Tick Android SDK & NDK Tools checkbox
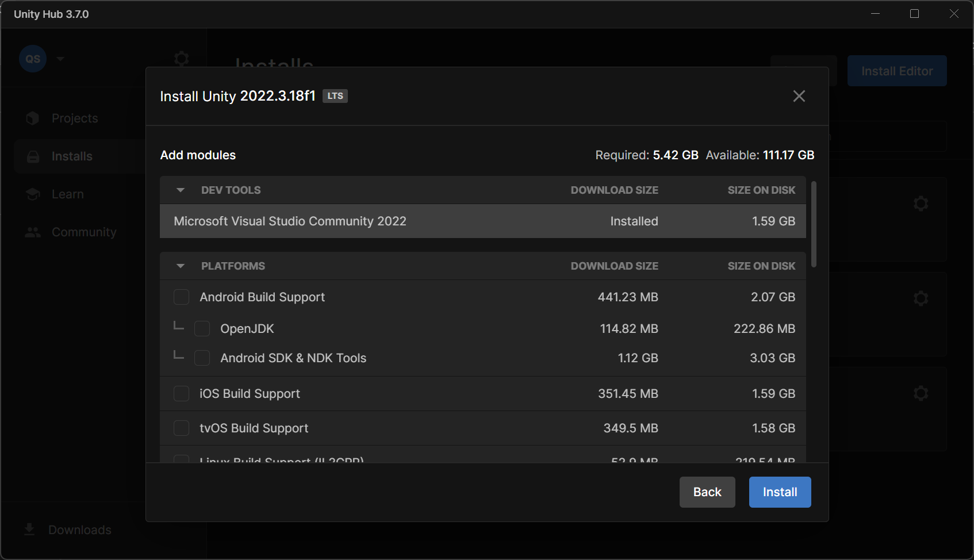Viewport: 974px width, 560px height. pos(202,358)
